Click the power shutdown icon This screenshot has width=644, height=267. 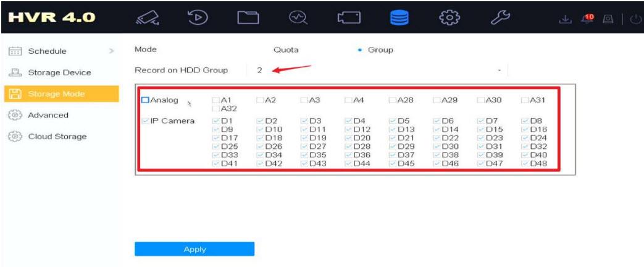(x=636, y=19)
